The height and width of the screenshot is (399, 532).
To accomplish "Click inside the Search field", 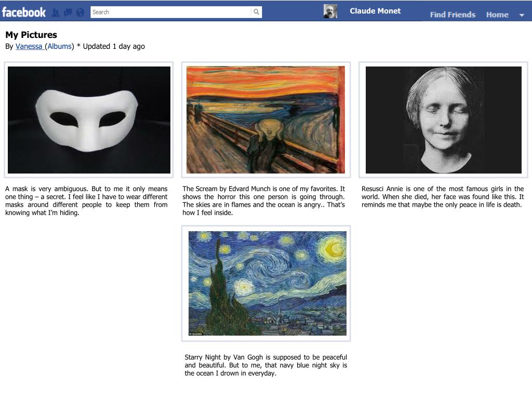I will coord(171,12).
